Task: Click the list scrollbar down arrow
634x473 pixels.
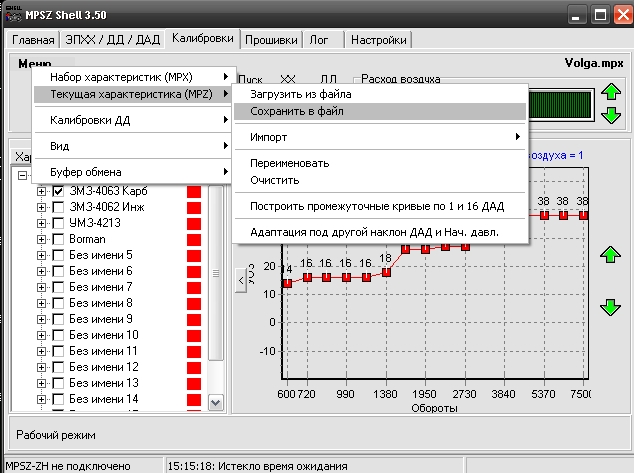Action: [215, 401]
